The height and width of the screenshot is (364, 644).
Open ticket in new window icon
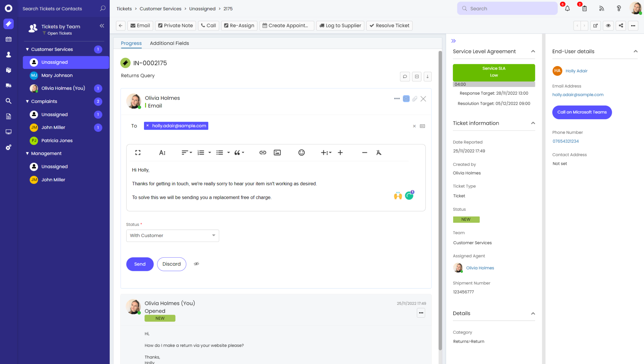[595, 25]
